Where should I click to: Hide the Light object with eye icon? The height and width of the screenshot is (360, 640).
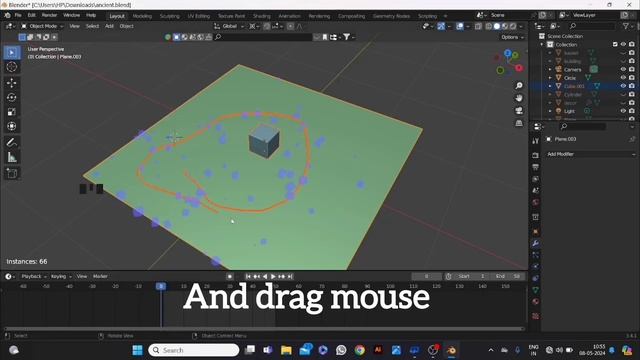tap(623, 111)
